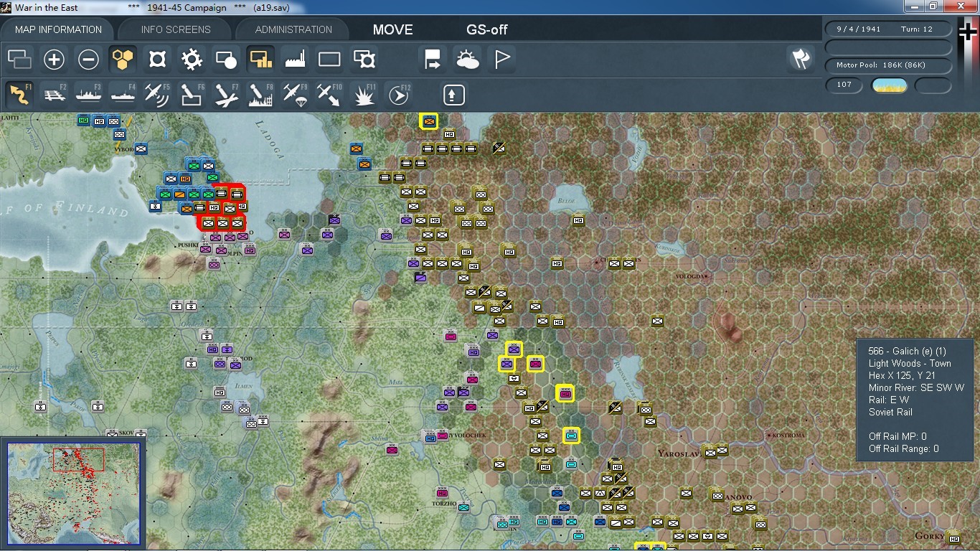Select the F4 ship mode icon
This screenshot has width=980, height=551.
coord(123,94)
